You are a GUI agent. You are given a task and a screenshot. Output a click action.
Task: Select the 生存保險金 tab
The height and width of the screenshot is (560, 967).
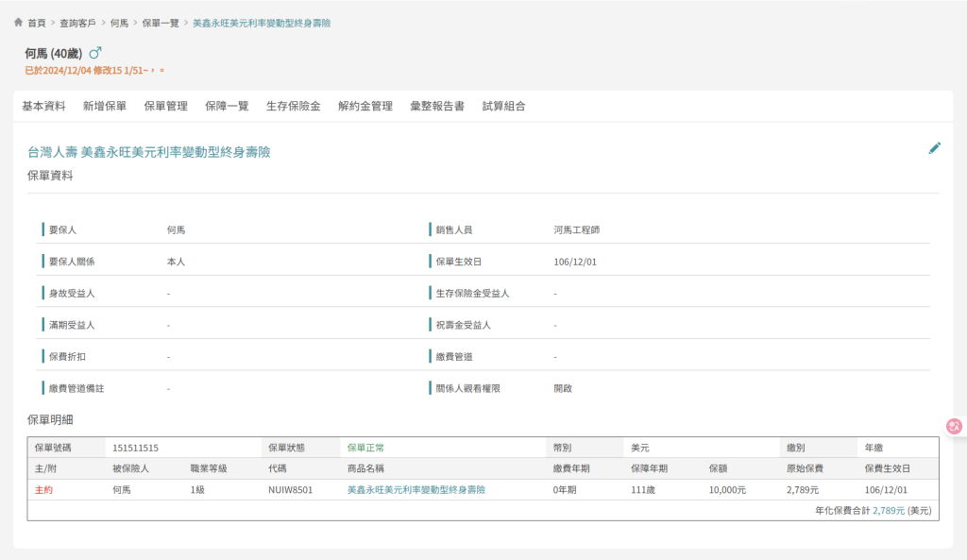tap(293, 107)
